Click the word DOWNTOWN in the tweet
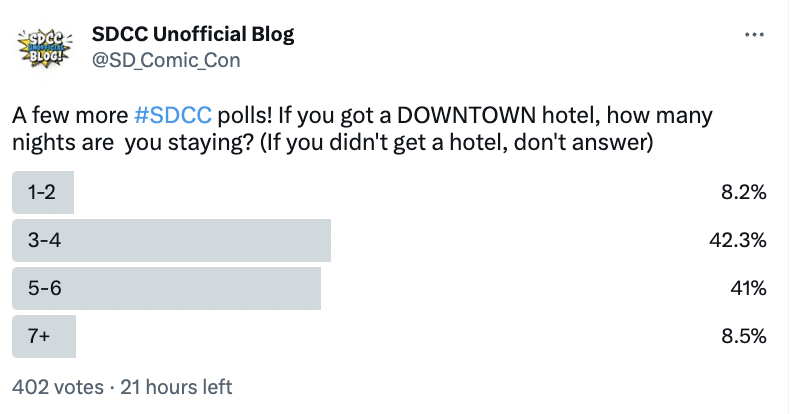The width and height of the screenshot is (808, 414). click(466, 115)
